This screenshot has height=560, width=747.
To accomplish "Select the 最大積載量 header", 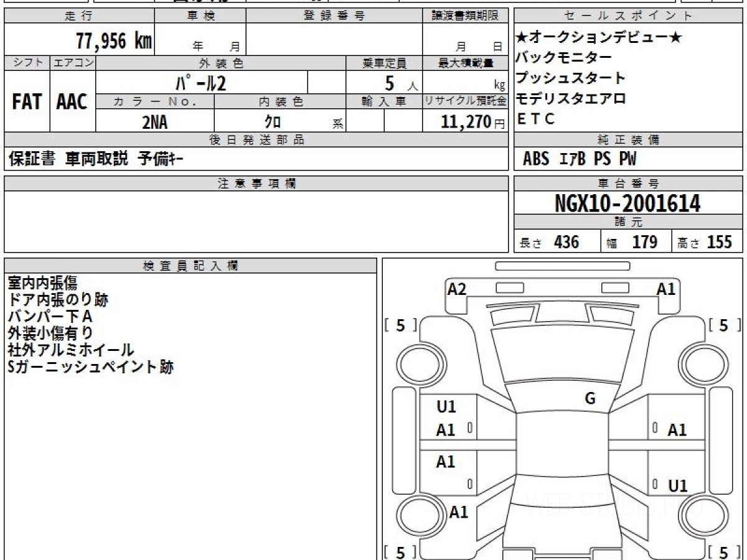I will pos(465,63).
